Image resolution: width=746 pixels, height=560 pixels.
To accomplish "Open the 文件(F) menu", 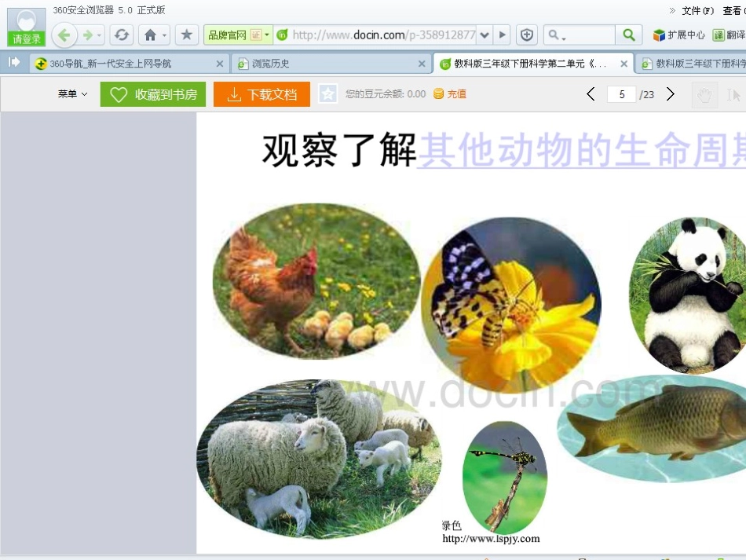I will point(697,10).
